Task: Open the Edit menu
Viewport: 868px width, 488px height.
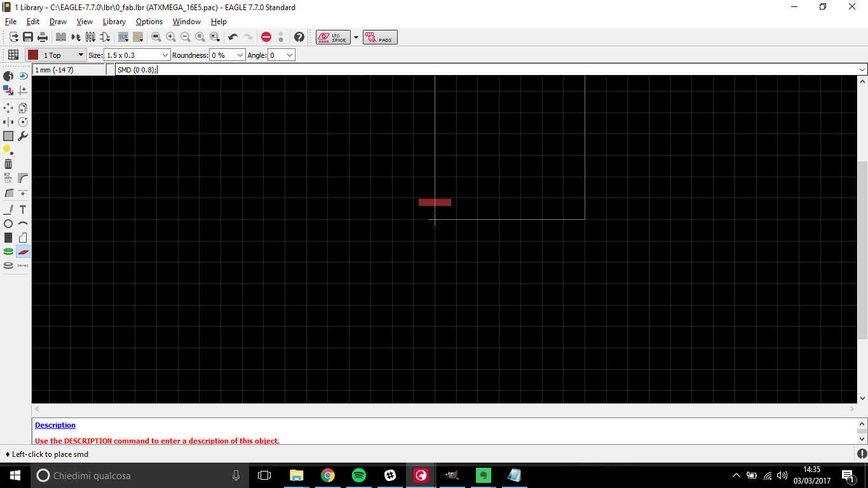Action: click(x=33, y=22)
